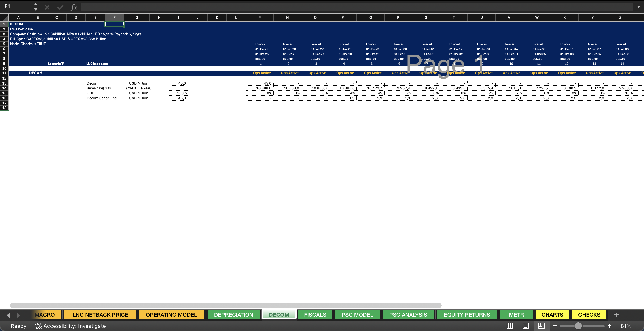
Task: Click into the formula bar input
Action: (358, 7)
